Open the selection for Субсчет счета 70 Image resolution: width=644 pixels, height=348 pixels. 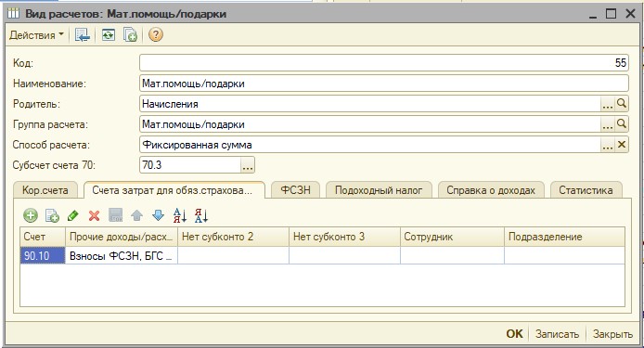[247, 165]
